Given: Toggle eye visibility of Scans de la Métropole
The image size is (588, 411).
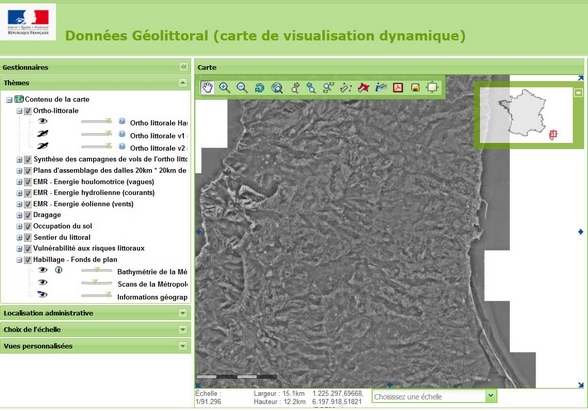Looking at the screenshot, I should (42, 282).
